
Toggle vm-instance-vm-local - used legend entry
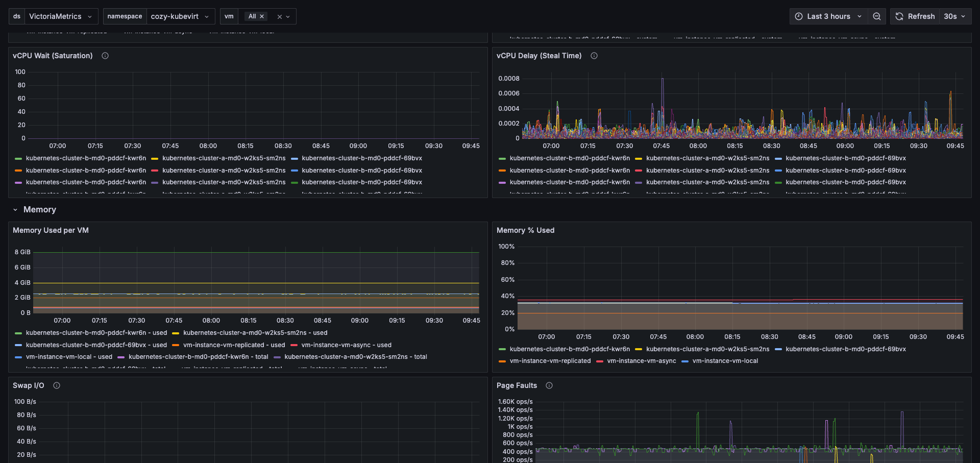69,357
